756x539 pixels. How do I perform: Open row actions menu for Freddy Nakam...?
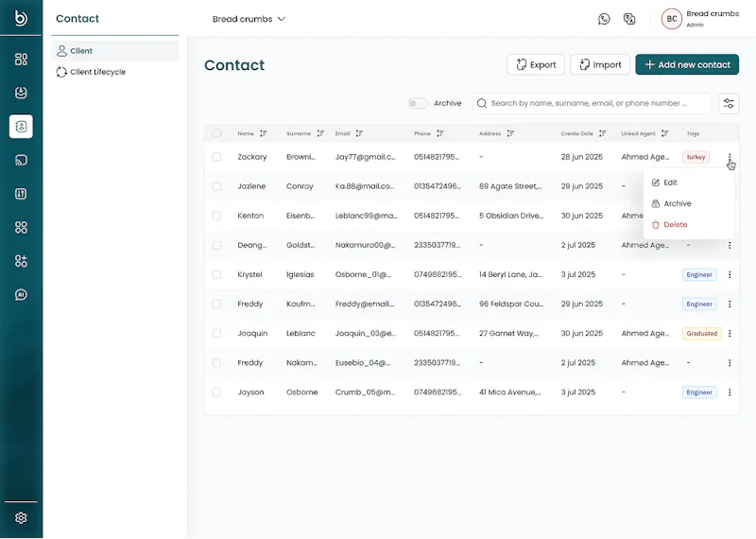730,363
